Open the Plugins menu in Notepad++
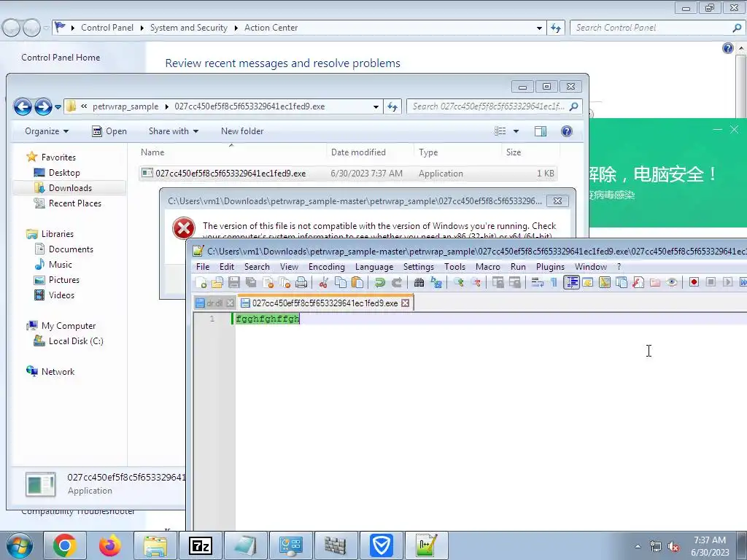This screenshot has width=747, height=560. coord(550,267)
